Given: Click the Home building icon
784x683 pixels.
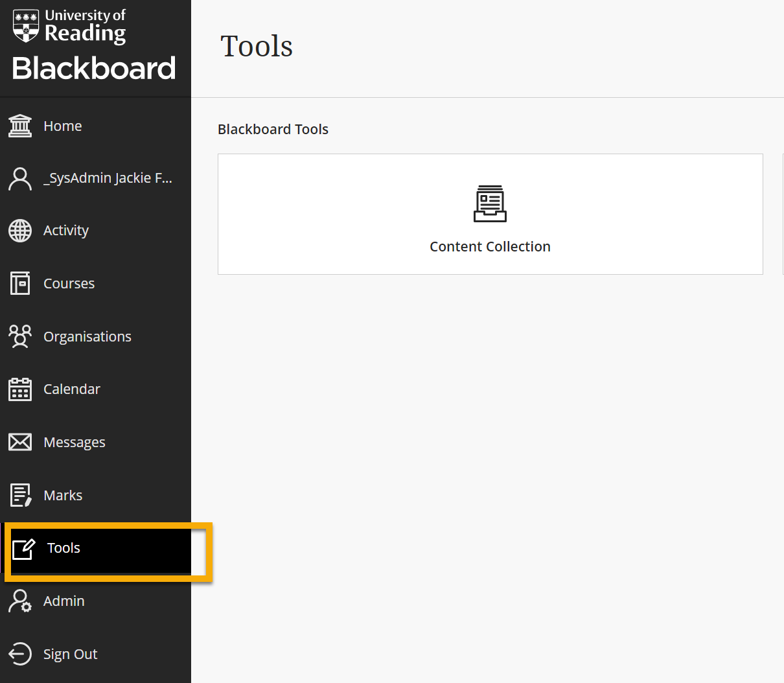Looking at the screenshot, I should (20, 126).
